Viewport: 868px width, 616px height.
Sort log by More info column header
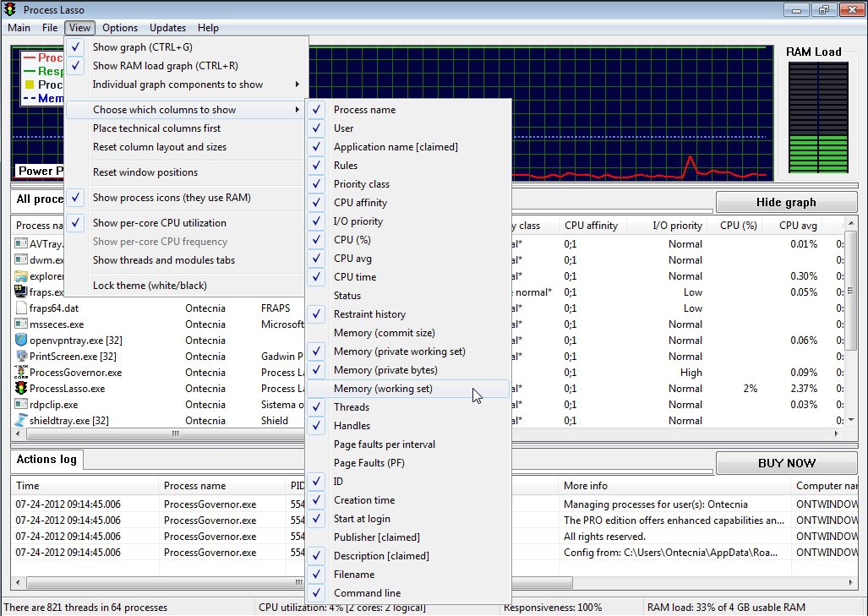674,485
